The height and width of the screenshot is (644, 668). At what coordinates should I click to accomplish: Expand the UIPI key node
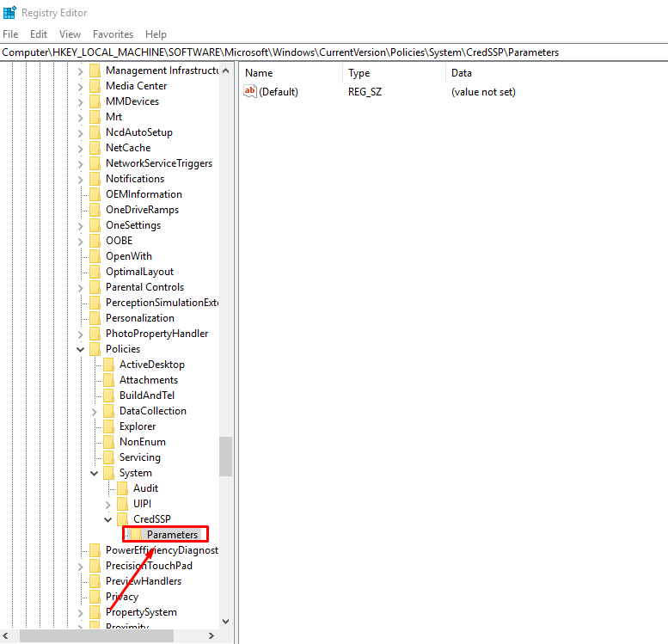click(x=108, y=504)
